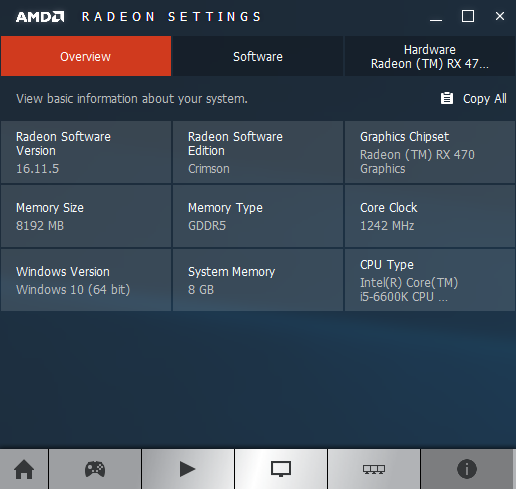The height and width of the screenshot is (489, 516).
Task: Select the Windows Version tile
Action: tap(86, 280)
